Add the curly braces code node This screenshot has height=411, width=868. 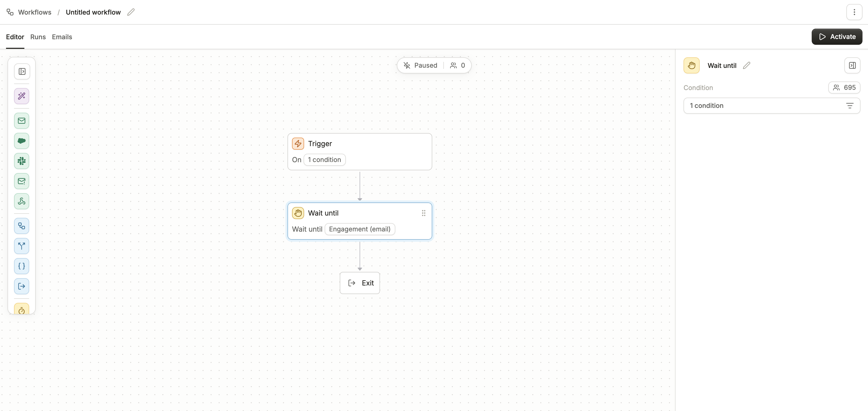point(22,266)
